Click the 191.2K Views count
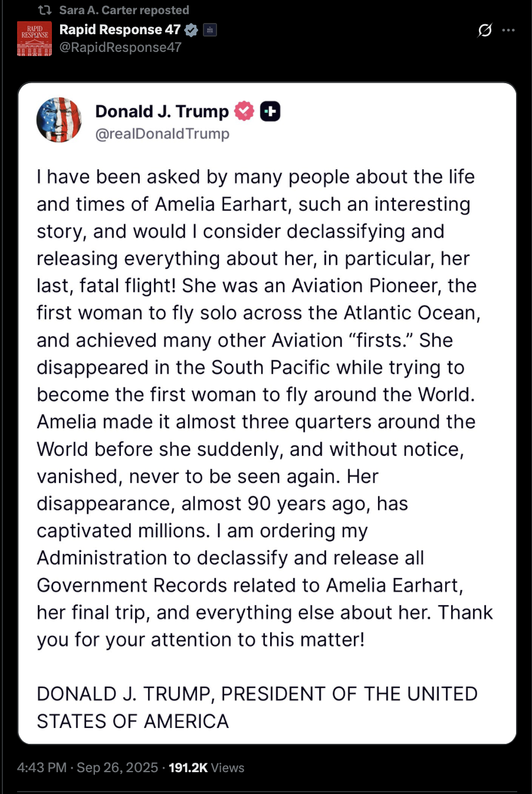 (188, 767)
